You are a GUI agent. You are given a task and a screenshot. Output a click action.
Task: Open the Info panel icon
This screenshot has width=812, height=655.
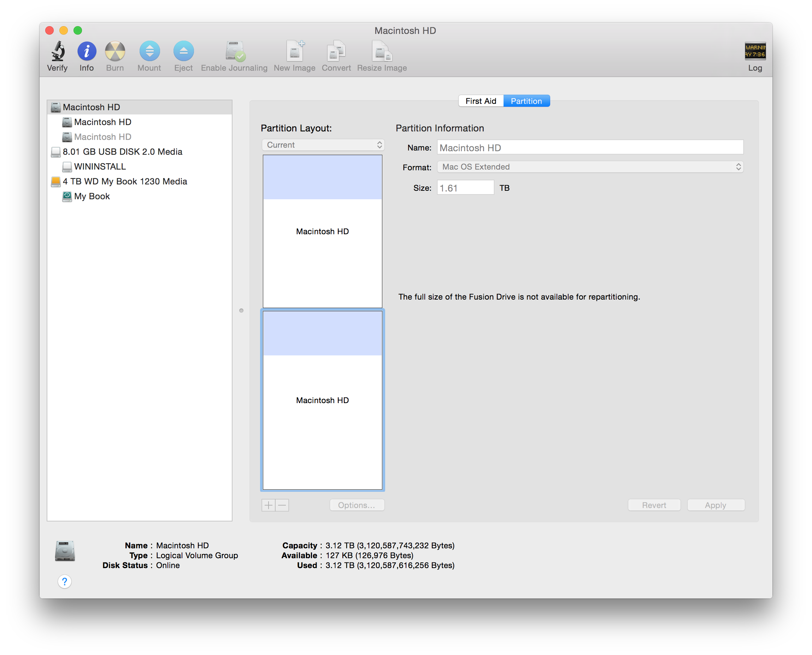tap(87, 52)
